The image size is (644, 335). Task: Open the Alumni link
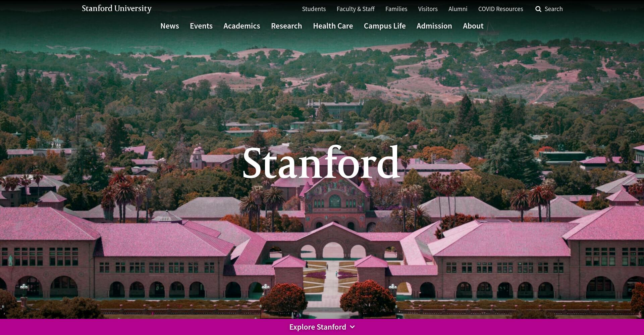click(x=458, y=9)
